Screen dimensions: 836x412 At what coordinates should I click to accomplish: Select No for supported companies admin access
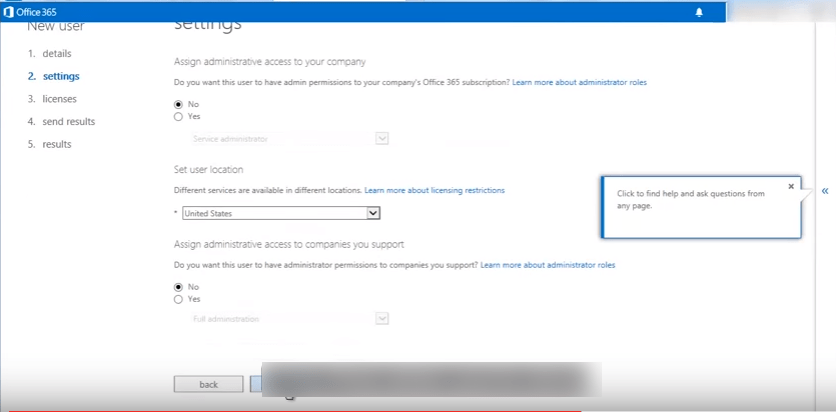click(179, 287)
